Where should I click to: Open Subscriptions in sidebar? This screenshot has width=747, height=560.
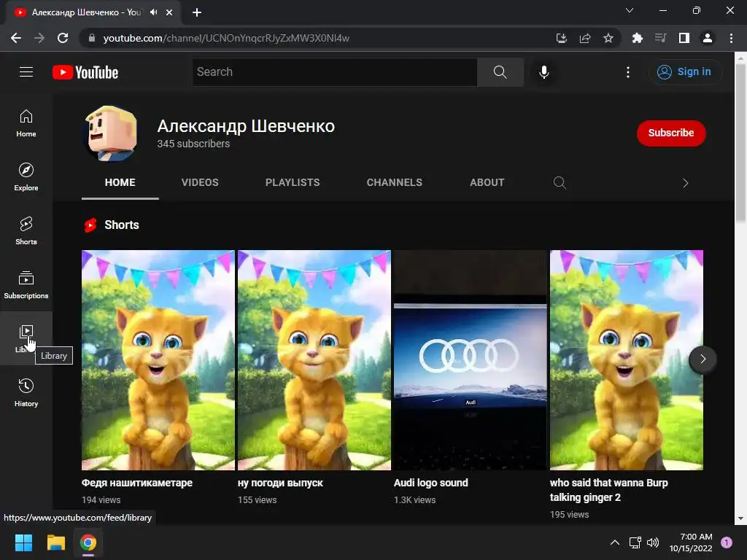[26, 285]
